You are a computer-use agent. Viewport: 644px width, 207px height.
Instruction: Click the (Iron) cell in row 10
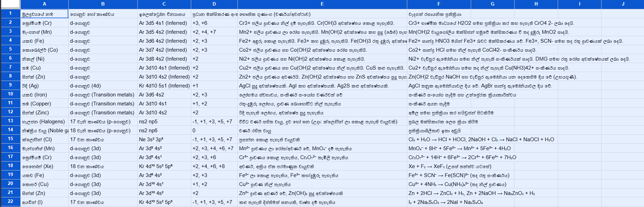tap(45, 95)
